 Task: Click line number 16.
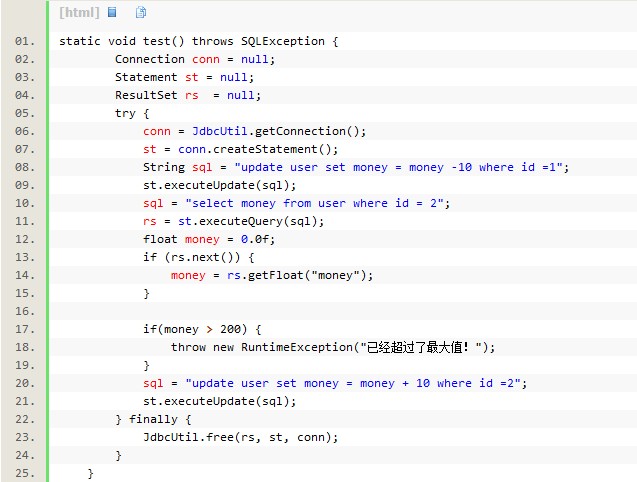click(25, 311)
